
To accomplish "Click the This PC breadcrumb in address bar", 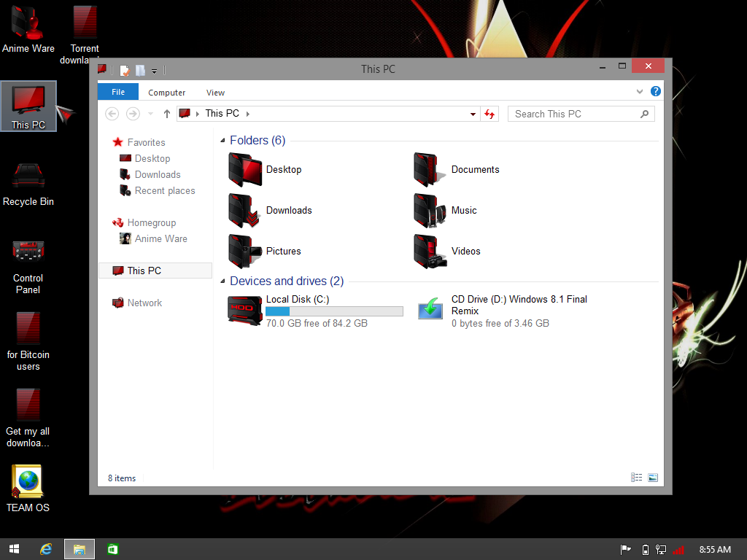I will [x=222, y=113].
